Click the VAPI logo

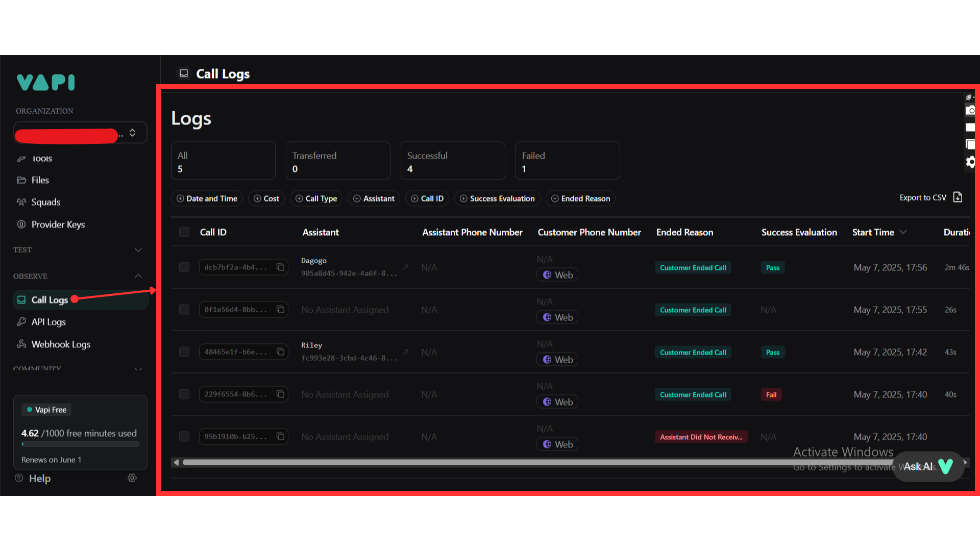click(x=46, y=82)
